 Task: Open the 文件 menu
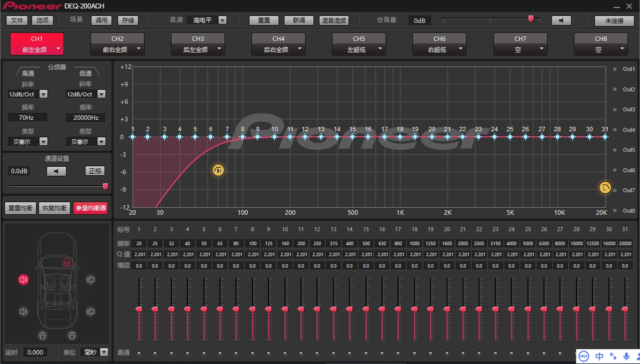(x=17, y=20)
